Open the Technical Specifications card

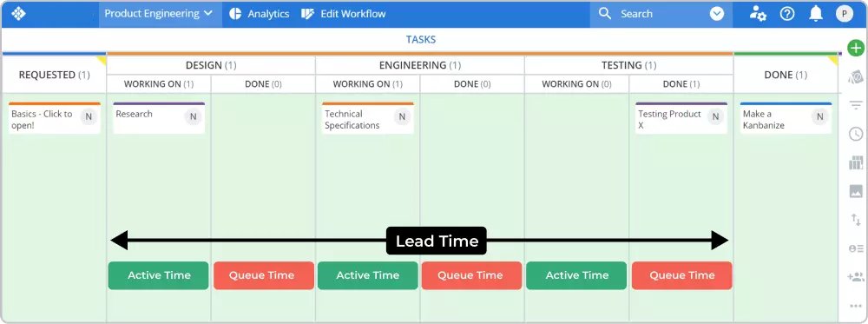[367, 118]
